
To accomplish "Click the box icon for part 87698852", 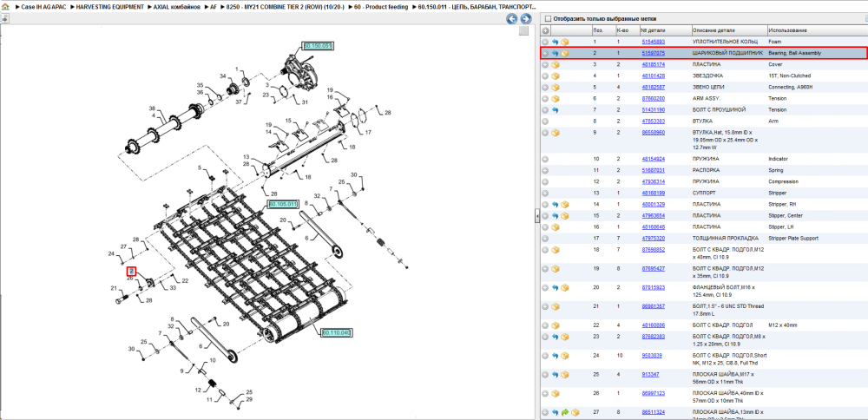I will [556, 250].
